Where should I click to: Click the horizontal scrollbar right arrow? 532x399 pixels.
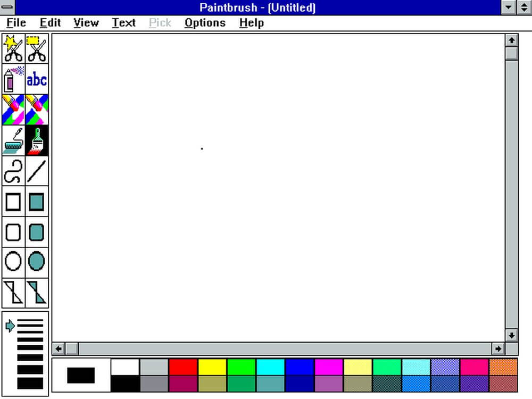(x=498, y=349)
